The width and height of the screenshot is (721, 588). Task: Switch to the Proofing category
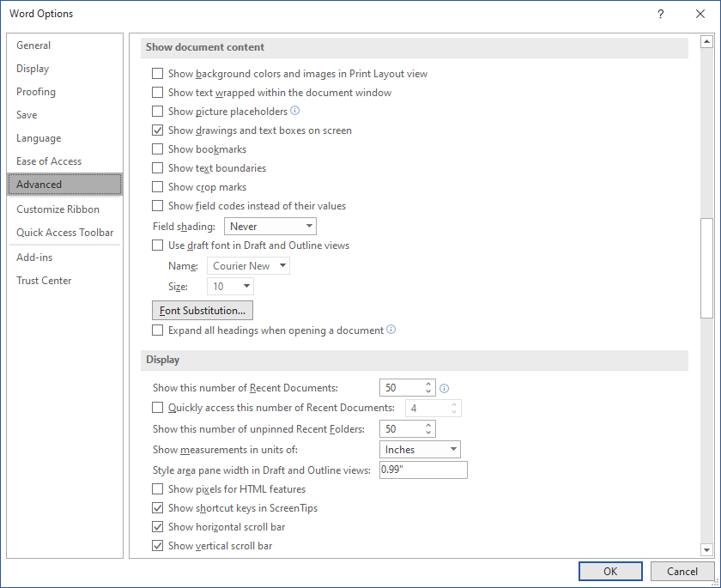click(x=36, y=92)
